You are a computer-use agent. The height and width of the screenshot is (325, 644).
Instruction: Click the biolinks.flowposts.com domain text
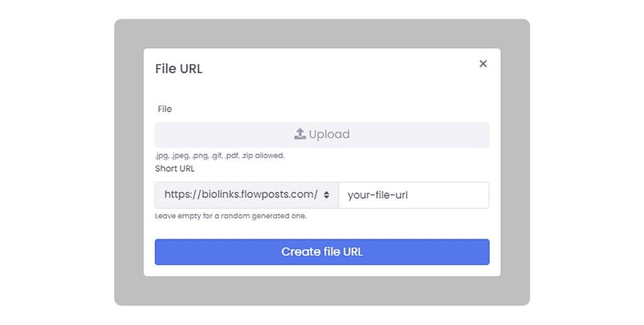coord(241,195)
